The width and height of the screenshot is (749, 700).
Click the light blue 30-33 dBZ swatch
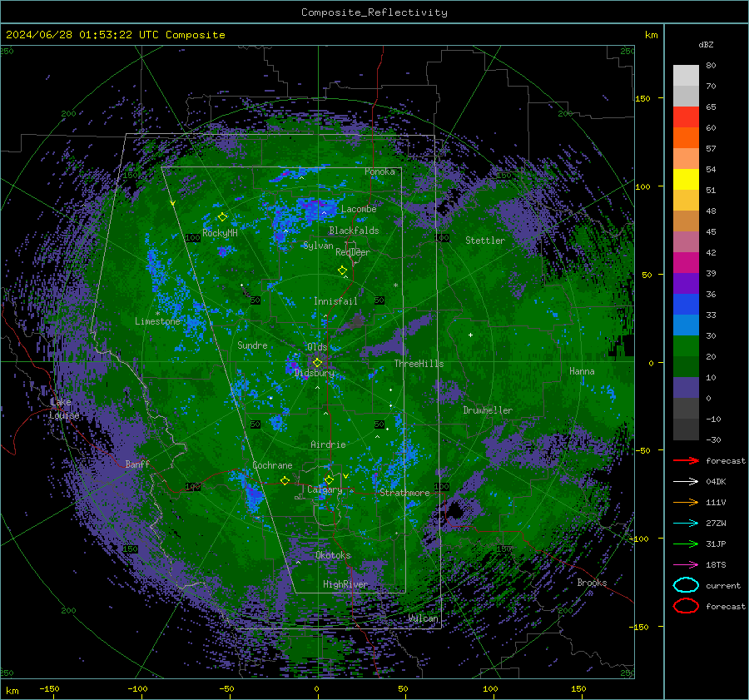pos(686,325)
